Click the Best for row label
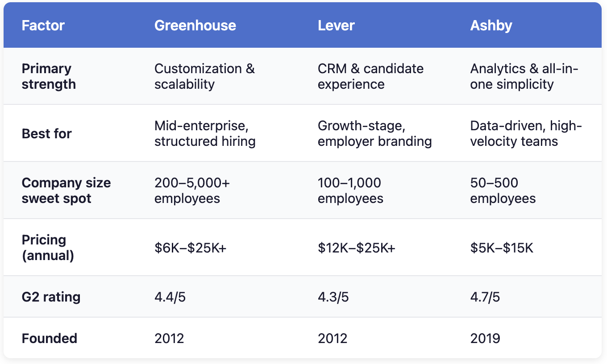Image resolution: width=607 pixels, height=364 pixels. (x=47, y=133)
